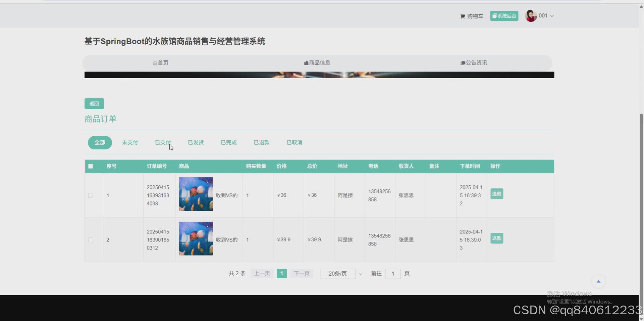Go to the 首页 navigation item
Image resolution: width=644 pixels, height=321 pixels.
pos(160,63)
